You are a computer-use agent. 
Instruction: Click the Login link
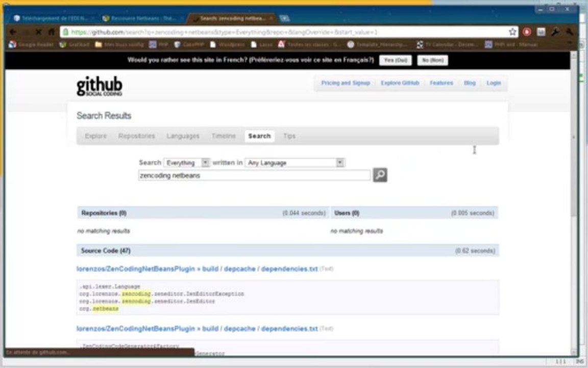pos(494,83)
